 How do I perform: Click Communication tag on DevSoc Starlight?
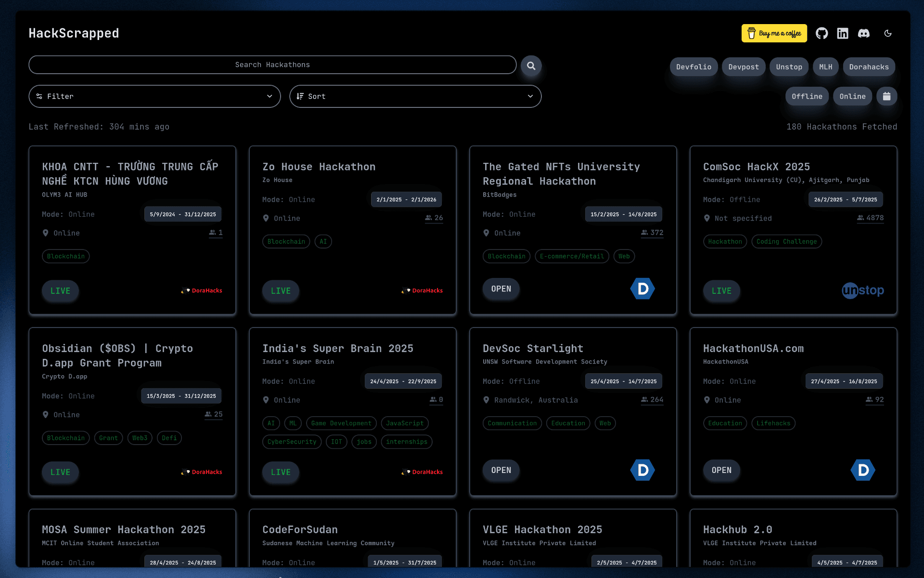(x=512, y=423)
